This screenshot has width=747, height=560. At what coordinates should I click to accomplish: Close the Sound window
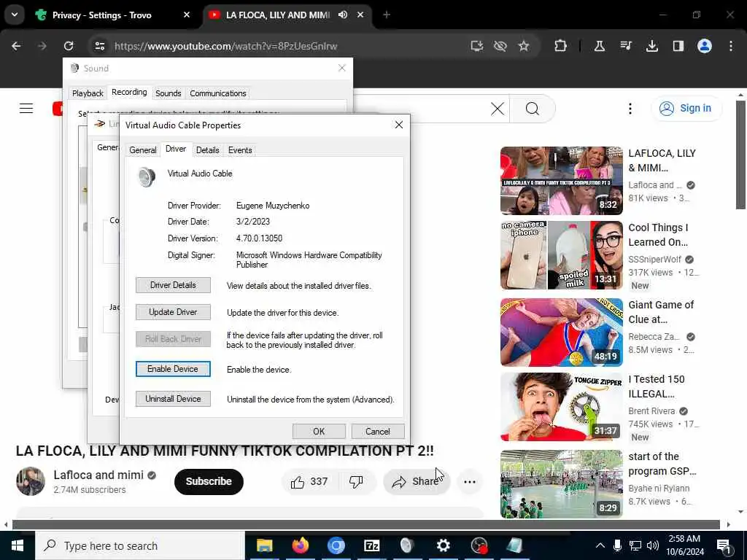click(341, 68)
